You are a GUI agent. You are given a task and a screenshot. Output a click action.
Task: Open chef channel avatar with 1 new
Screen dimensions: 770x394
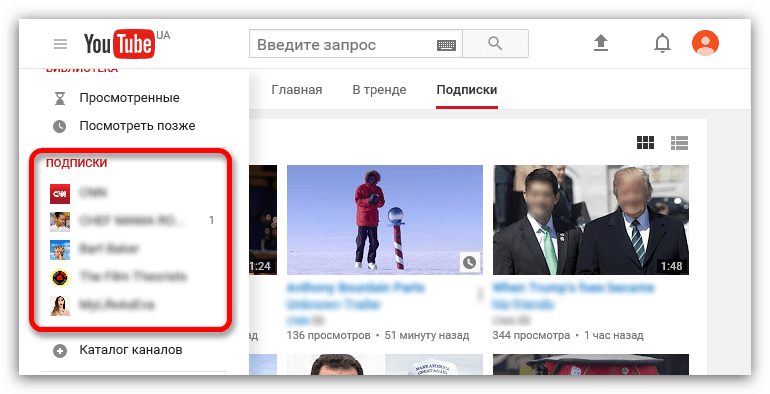[x=60, y=222]
